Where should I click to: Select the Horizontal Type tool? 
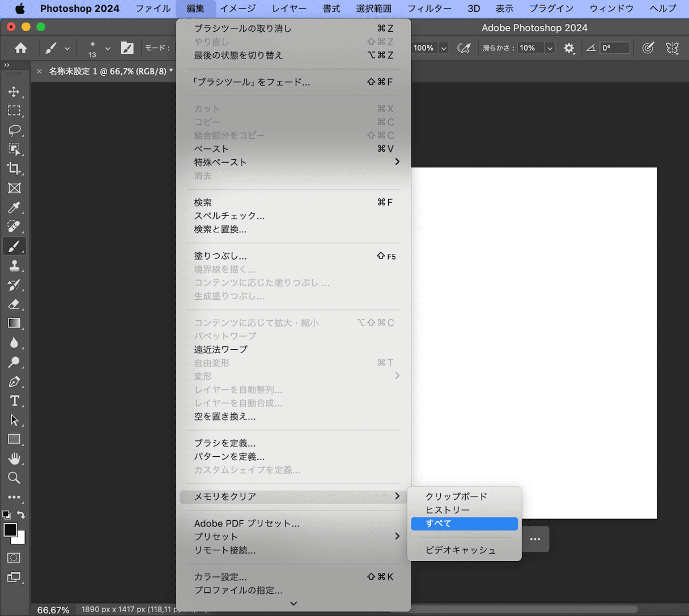[x=14, y=401]
